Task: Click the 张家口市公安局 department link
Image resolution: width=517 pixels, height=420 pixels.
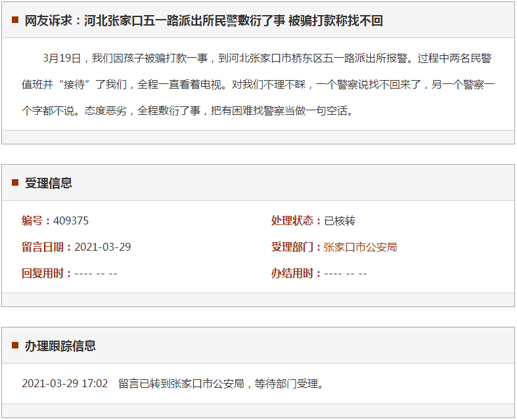Action: point(360,247)
